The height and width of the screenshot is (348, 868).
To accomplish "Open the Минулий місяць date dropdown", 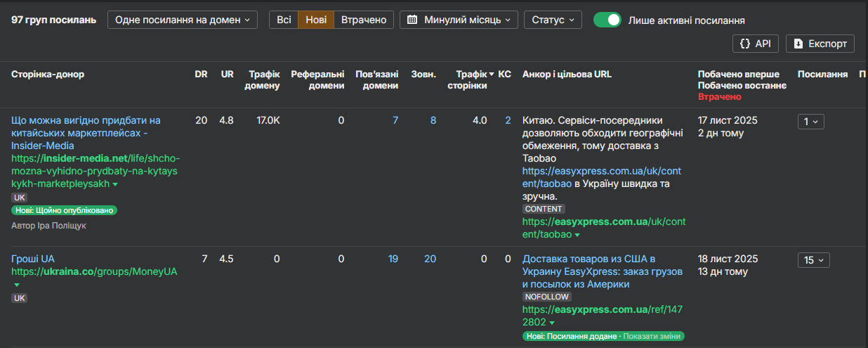I will tap(459, 20).
